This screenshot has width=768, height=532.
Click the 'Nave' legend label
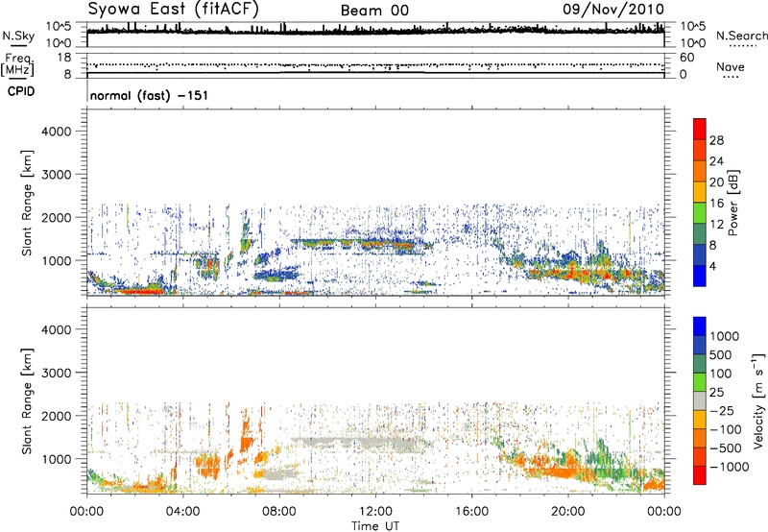click(731, 67)
